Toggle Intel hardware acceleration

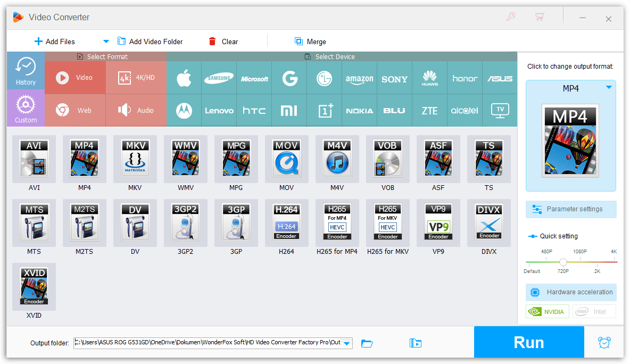click(x=594, y=311)
